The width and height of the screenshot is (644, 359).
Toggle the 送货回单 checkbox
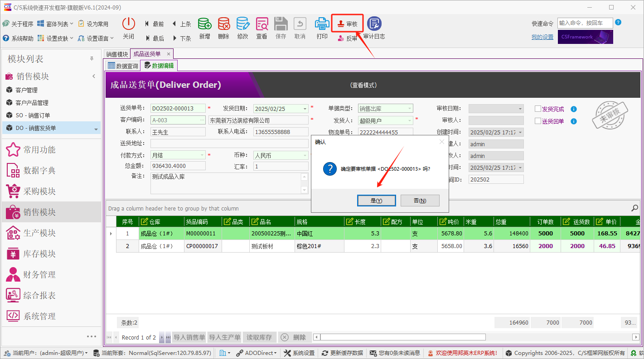(x=538, y=121)
